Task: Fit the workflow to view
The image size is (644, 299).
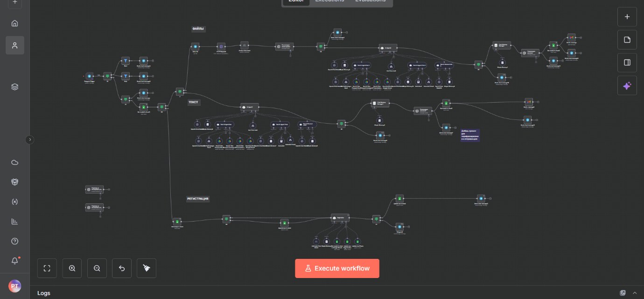Action: click(x=47, y=268)
